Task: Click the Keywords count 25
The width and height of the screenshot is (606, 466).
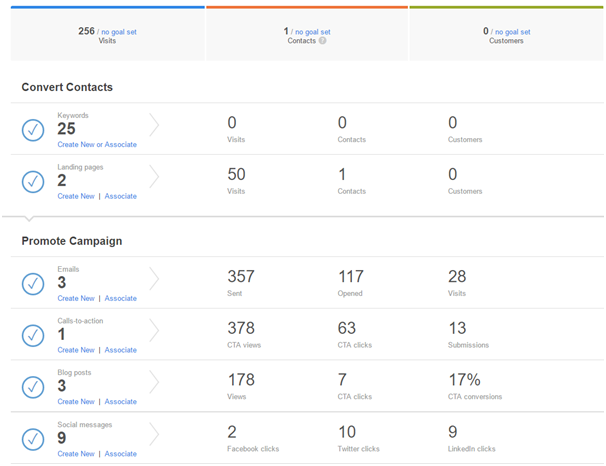Action: pos(66,129)
